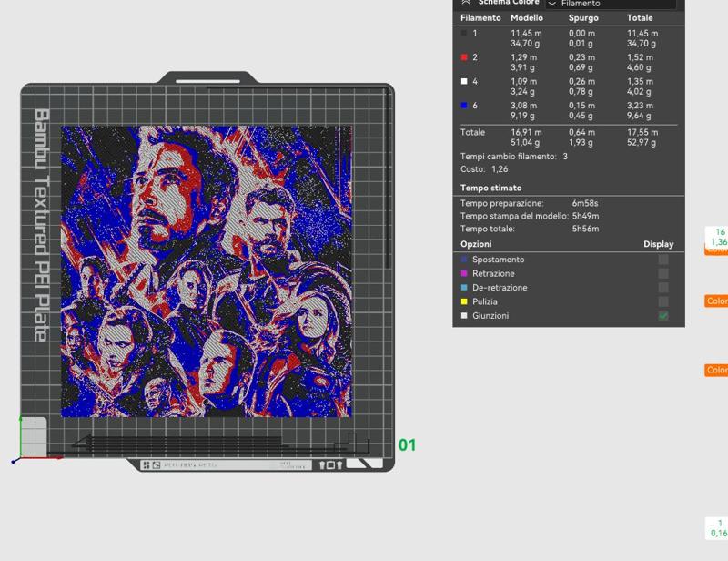Image resolution: width=728 pixels, height=561 pixels.
Task: Click the white swatch for filament 4
Action: [464, 81]
